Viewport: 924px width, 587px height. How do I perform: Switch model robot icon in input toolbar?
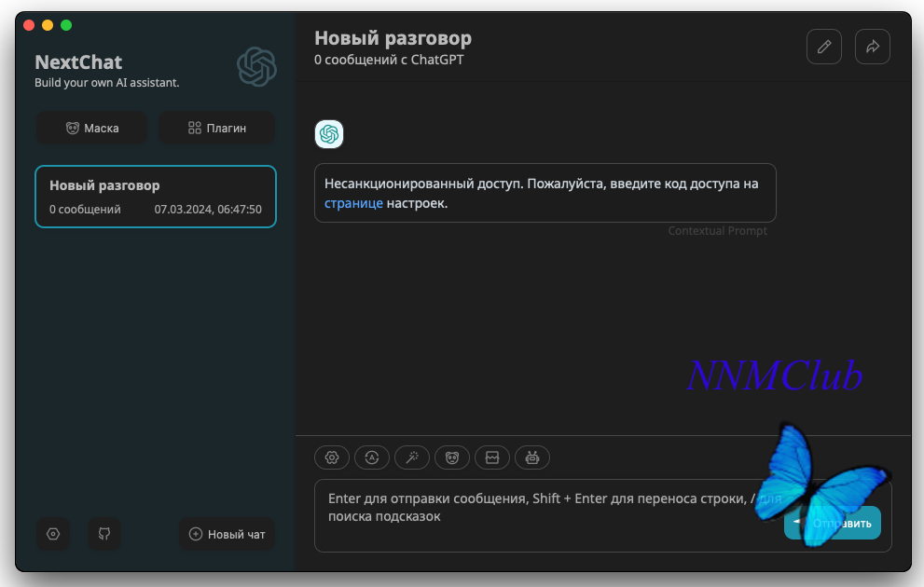(532, 457)
